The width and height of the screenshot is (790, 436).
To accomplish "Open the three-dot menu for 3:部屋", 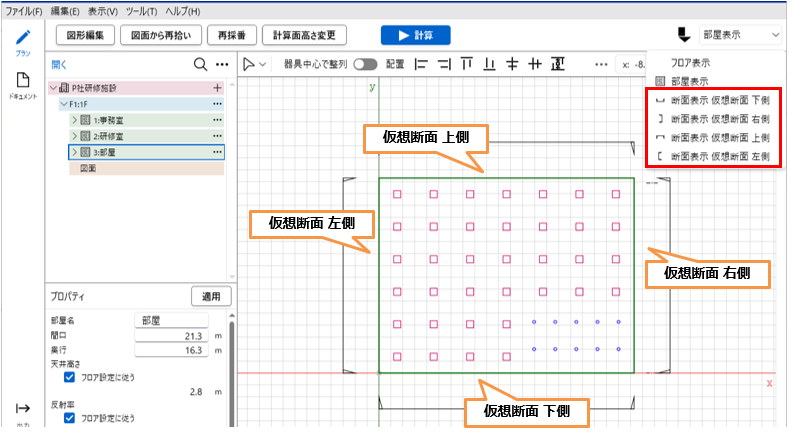I will 217,152.
